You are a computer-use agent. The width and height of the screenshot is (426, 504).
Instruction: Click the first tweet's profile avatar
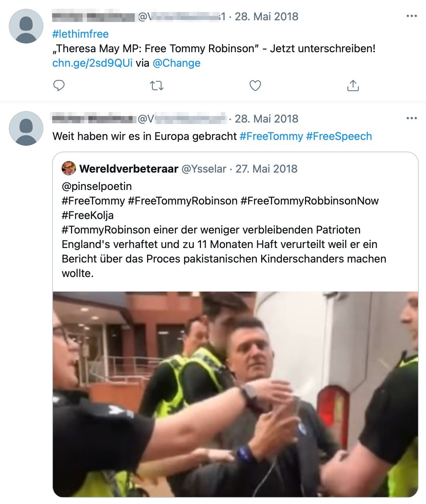click(x=26, y=26)
